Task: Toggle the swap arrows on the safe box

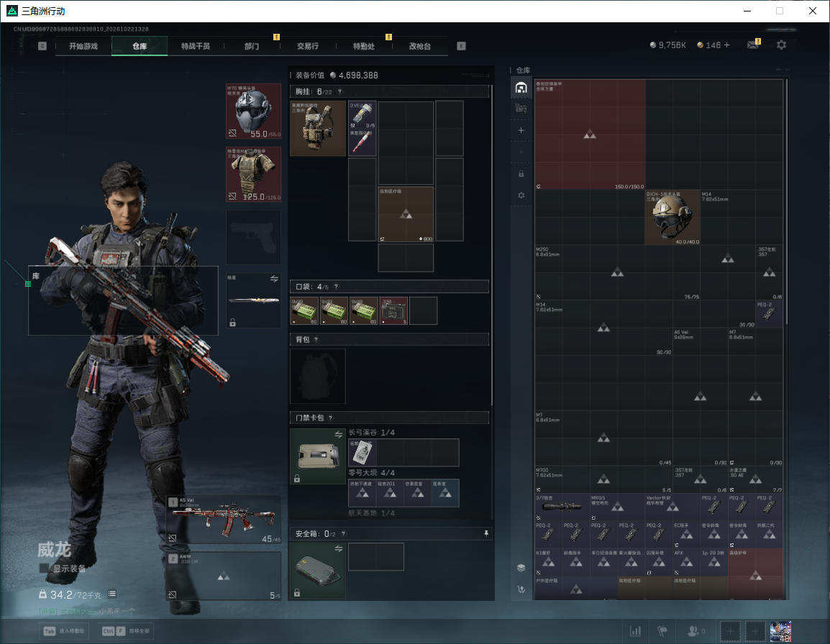Action: pyautogui.click(x=338, y=548)
